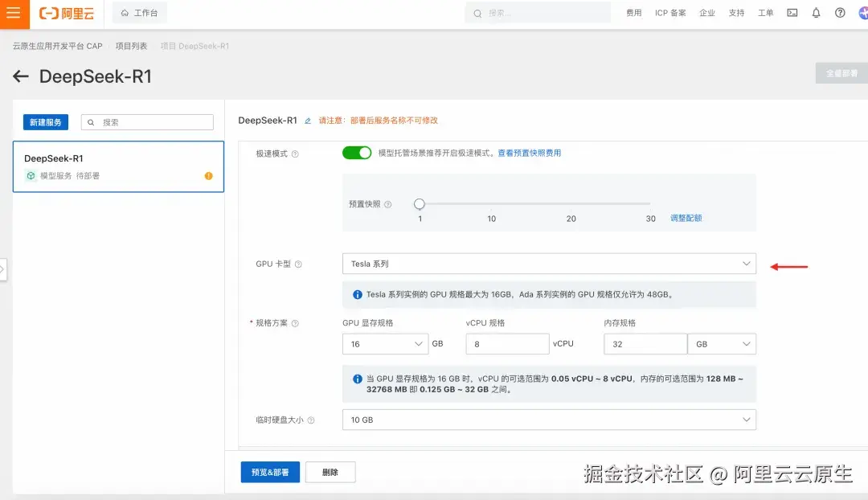Image resolution: width=868 pixels, height=500 pixels.
Task: Open help with the question-mark icon
Action: 840,13
